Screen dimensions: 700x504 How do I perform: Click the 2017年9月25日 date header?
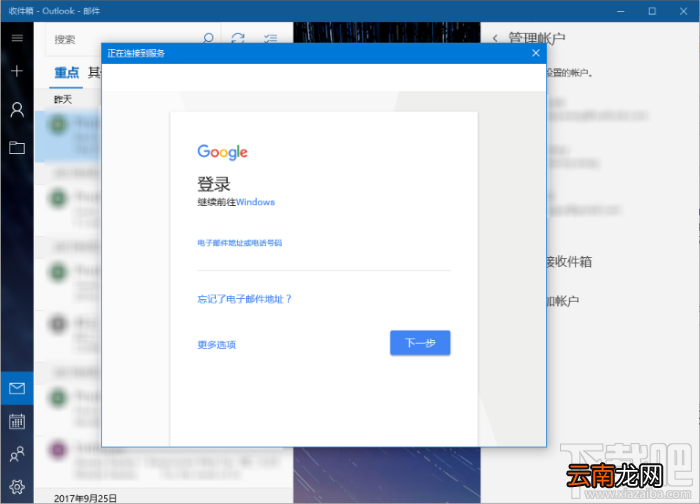pyautogui.click(x=85, y=498)
